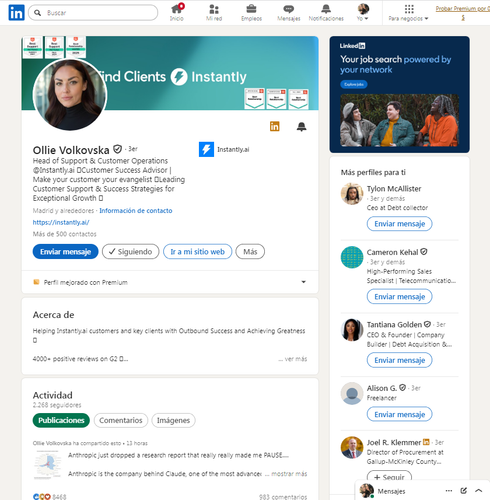Click the profile notification bell icon
Screen dimensions: 490x500
click(x=301, y=127)
